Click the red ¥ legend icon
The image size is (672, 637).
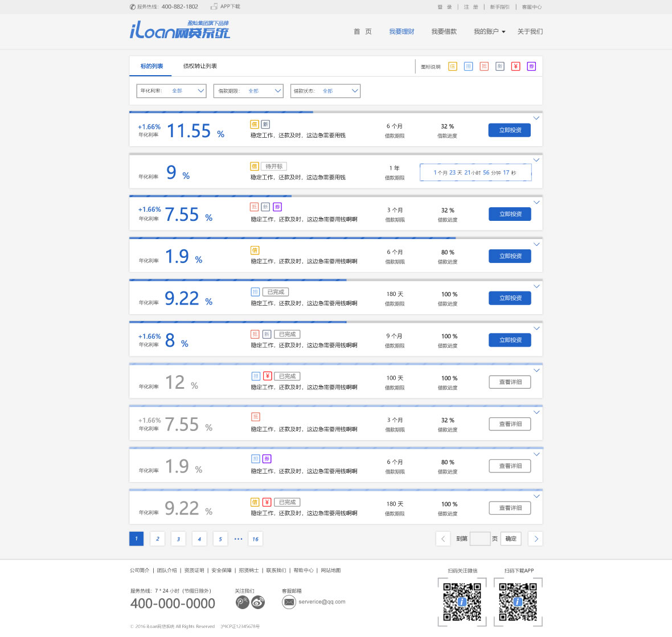pos(515,67)
